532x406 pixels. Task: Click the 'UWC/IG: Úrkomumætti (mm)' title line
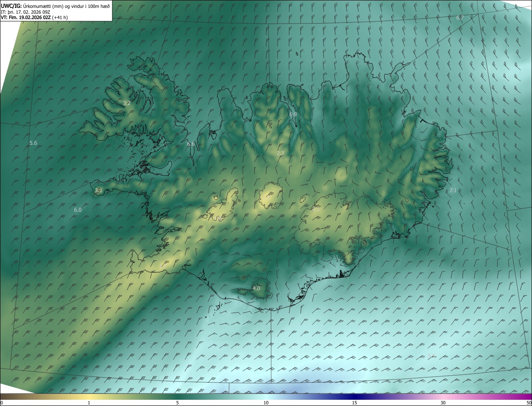(55, 5)
